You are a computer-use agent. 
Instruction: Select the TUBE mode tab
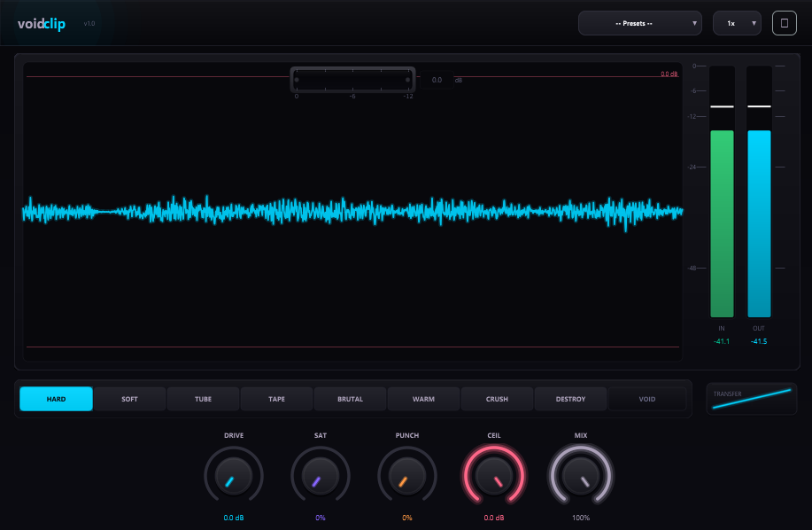coord(203,399)
